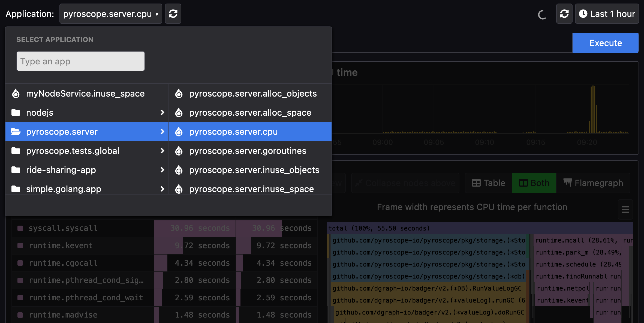The width and height of the screenshot is (644, 323).
Task: Select the runtime.cgocall table row
Action: point(165,263)
